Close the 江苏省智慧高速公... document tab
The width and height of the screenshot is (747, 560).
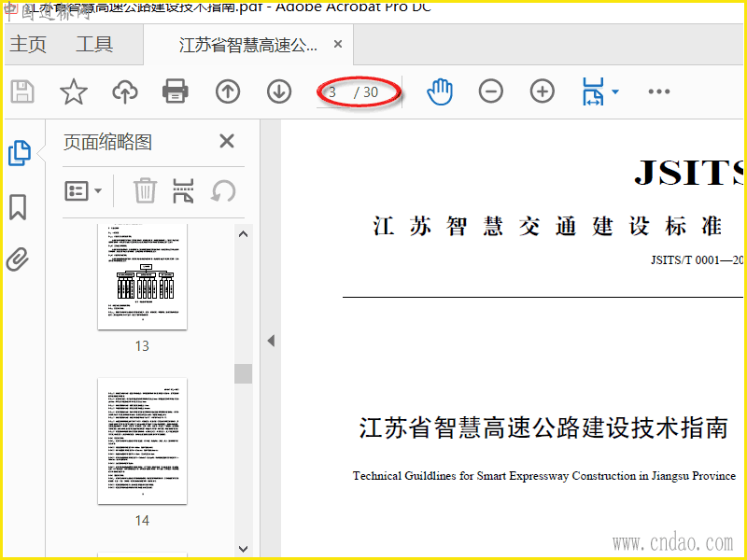pyautogui.click(x=338, y=44)
